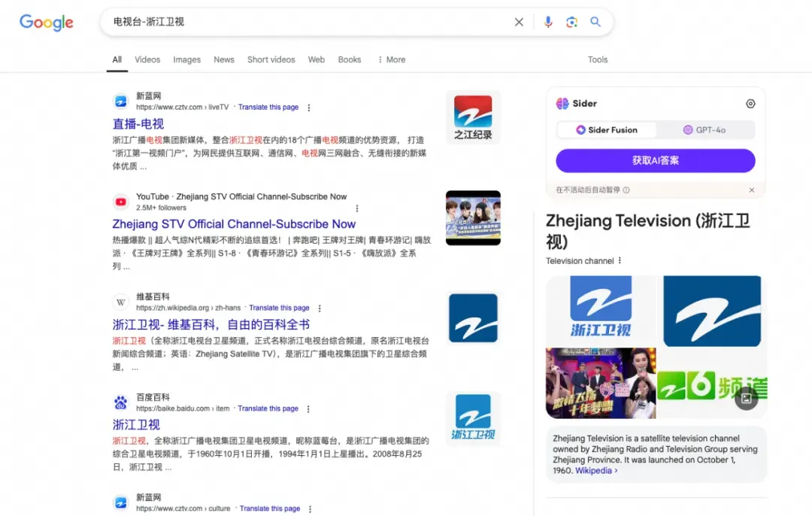Open Sider settings gear icon
812x516 pixels.
click(750, 104)
